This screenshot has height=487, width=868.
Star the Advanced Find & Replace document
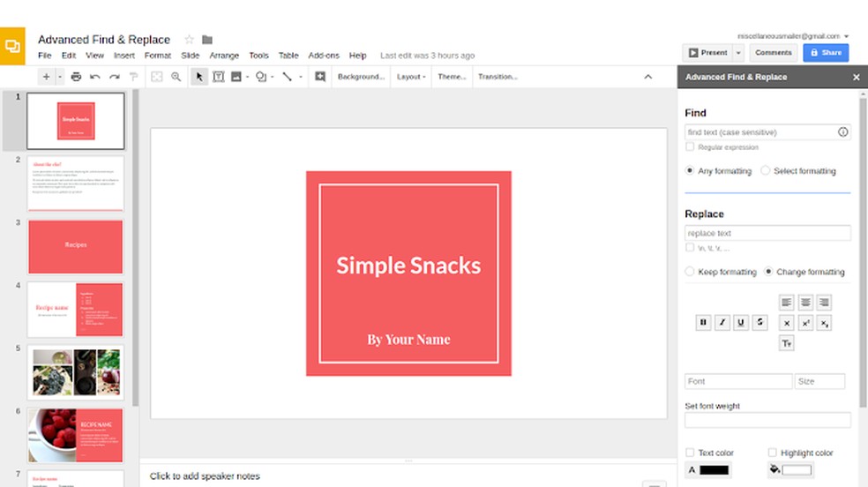(x=190, y=40)
